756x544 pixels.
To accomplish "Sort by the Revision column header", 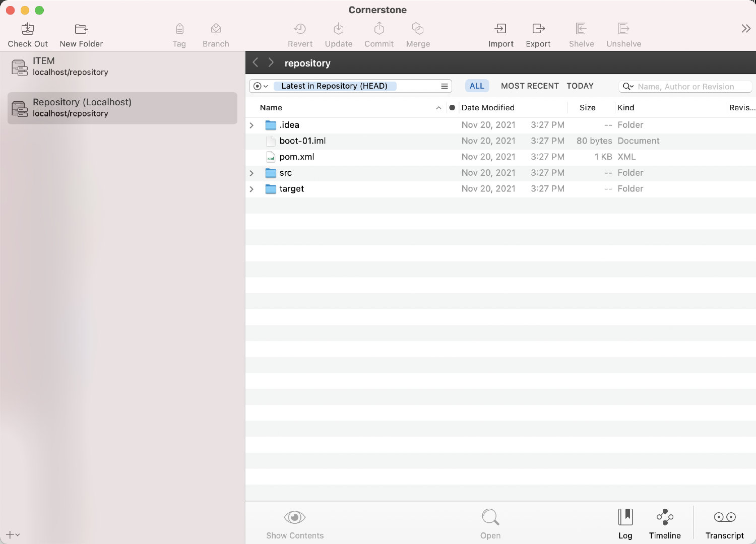I will click(742, 108).
